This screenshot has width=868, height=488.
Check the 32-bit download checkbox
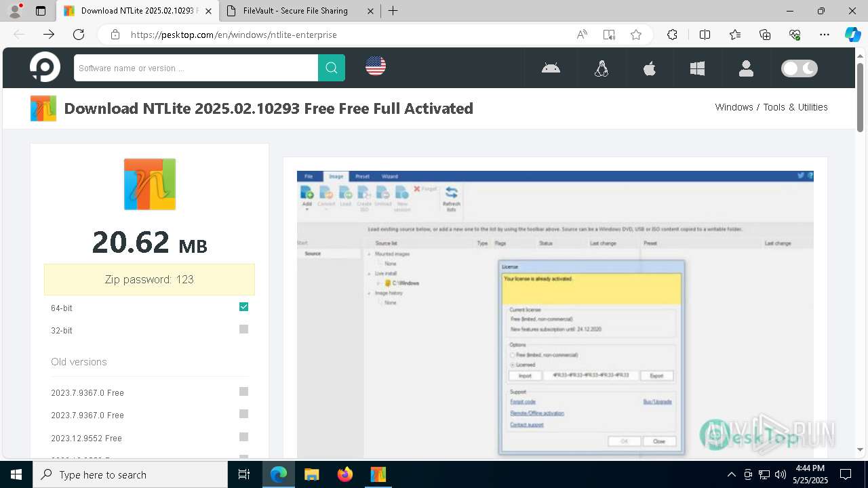point(244,329)
